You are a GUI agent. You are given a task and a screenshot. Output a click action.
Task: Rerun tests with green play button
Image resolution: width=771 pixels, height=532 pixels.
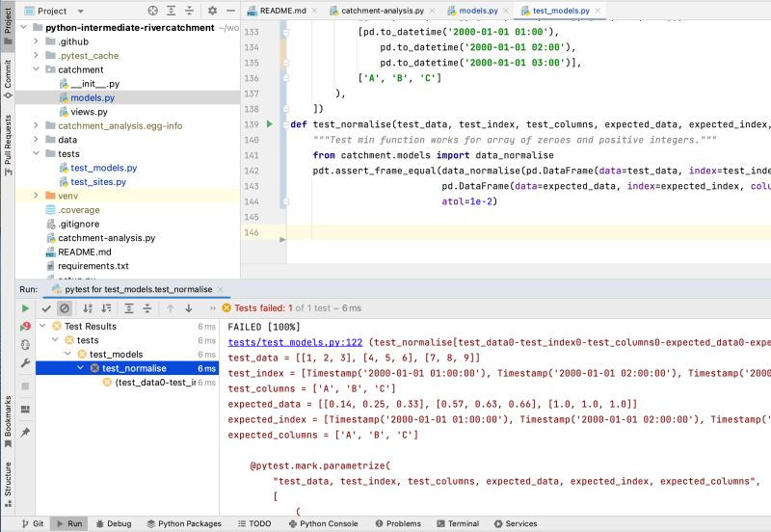point(26,308)
